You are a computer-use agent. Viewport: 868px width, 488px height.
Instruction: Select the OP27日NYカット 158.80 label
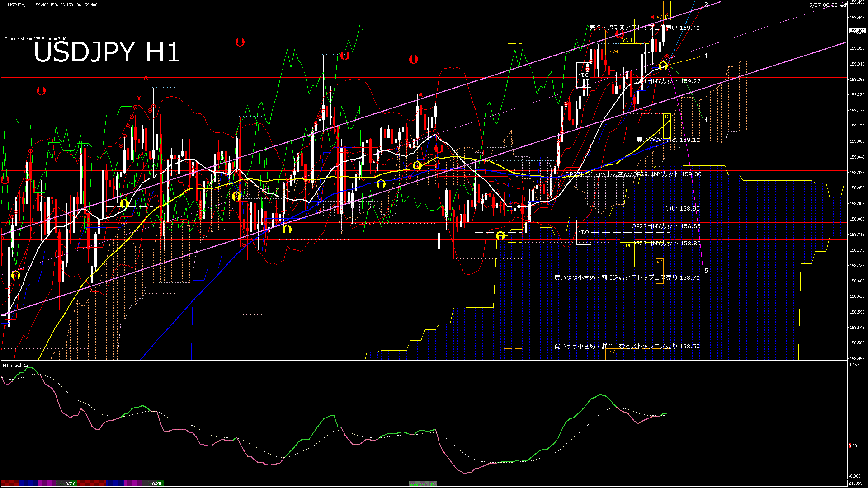coord(667,244)
